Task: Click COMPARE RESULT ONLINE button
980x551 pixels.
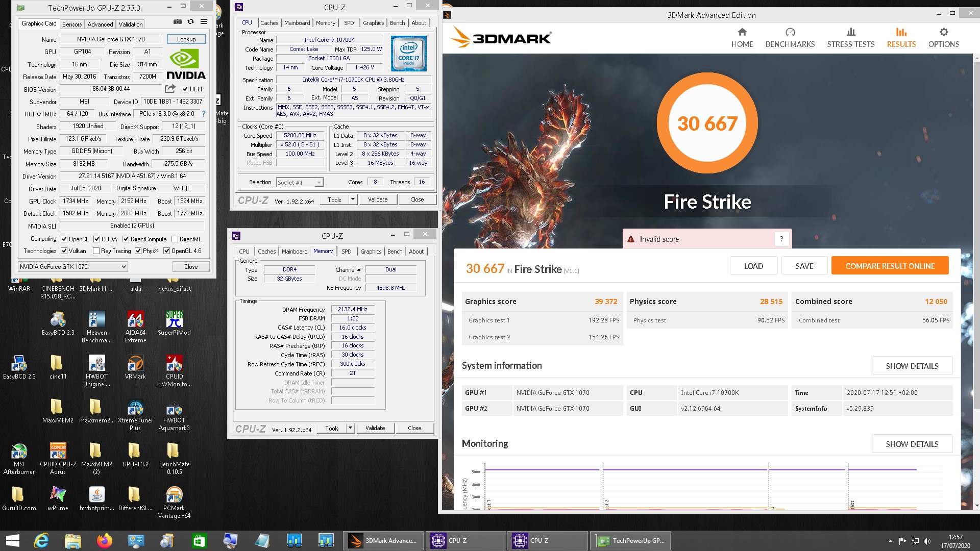Action: click(x=890, y=266)
